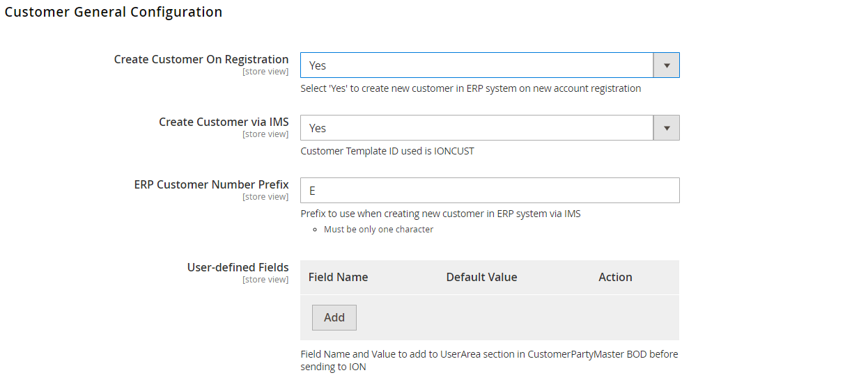Click the ERP Customer Number Prefix label
The width and height of the screenshot is (868, 382).
coord(211,184)
